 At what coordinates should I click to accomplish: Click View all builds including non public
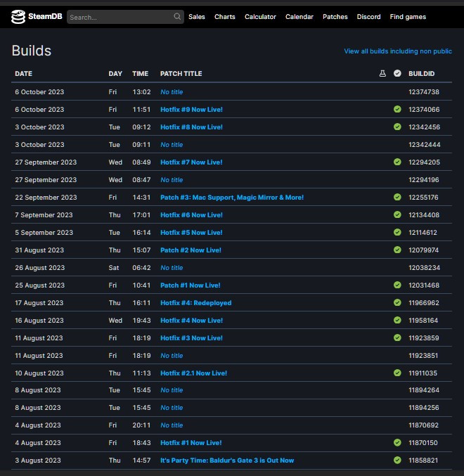point(397,51)
